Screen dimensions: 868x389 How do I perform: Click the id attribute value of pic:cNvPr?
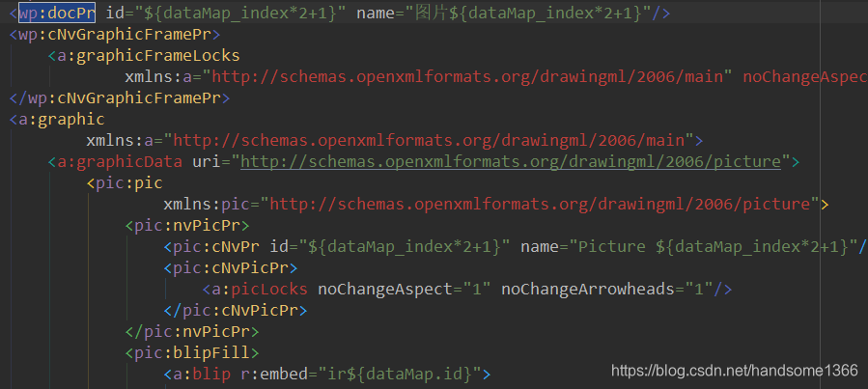point(404,247)
